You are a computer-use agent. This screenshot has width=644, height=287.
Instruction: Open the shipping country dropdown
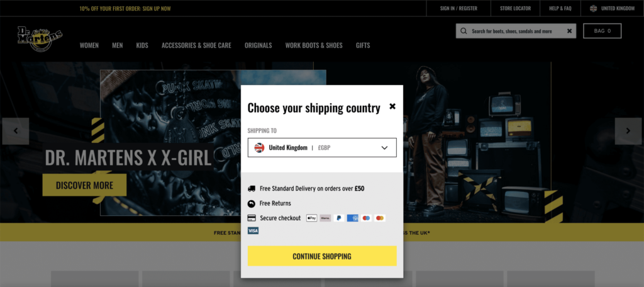pyautogui.click(x=322, y=148)
